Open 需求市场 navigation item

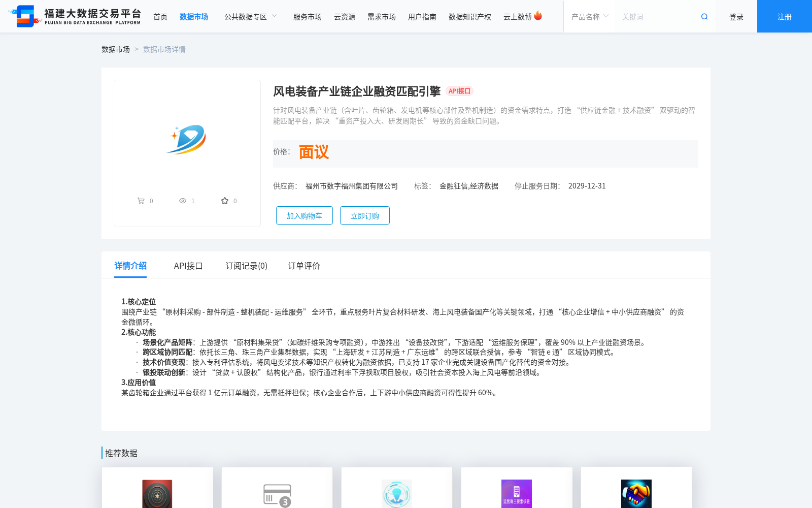(382, 17)
